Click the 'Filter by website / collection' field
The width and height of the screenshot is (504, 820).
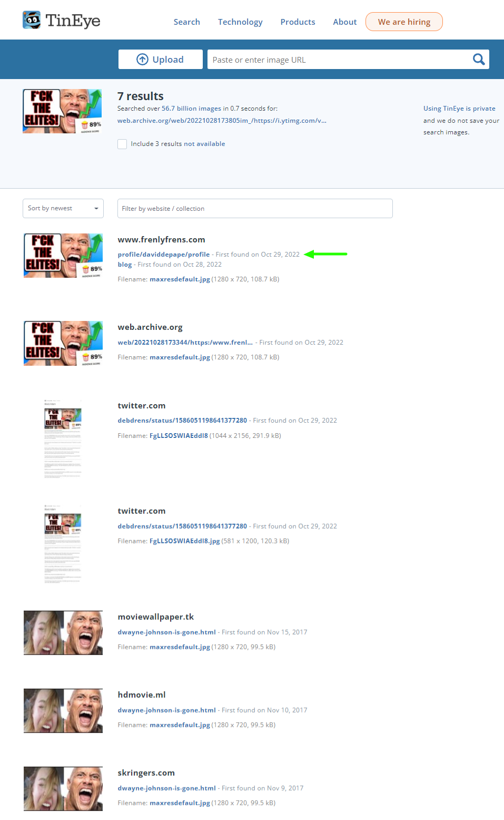255,208
